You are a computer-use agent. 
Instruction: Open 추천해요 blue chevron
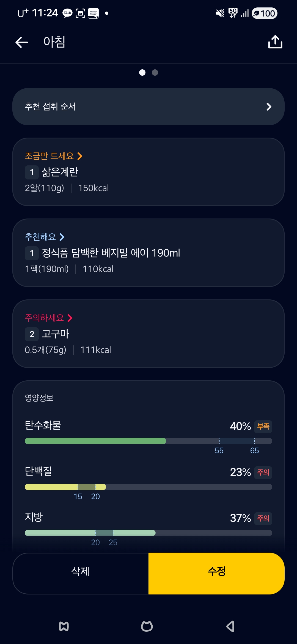pos(62,237)
